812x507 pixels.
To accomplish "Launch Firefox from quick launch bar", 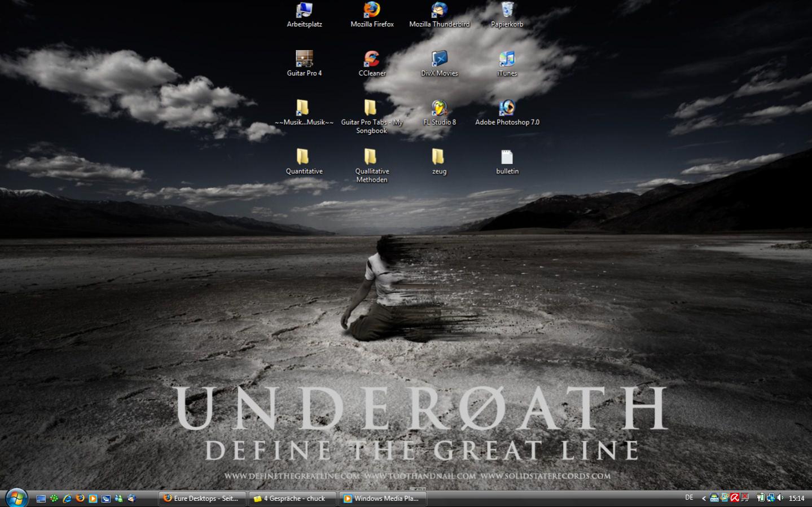I will [x=80, y=499].
